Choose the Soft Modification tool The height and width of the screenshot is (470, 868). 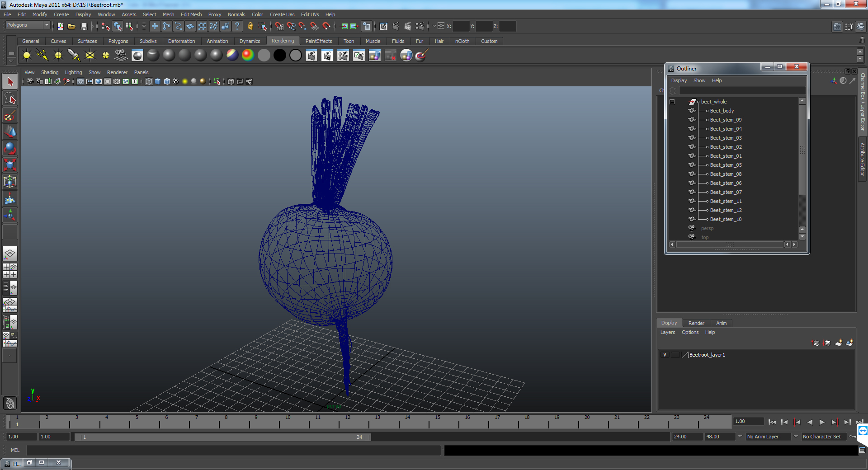coord(10,199)
